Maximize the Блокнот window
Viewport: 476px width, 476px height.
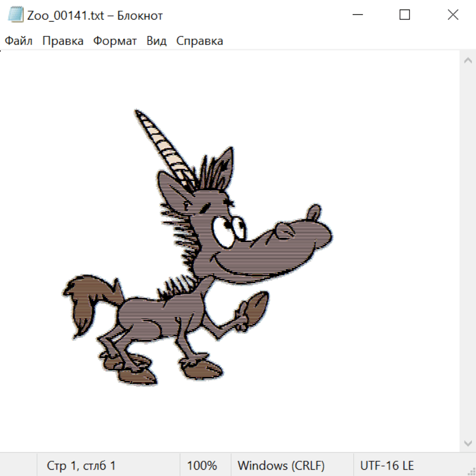point(405,15)
